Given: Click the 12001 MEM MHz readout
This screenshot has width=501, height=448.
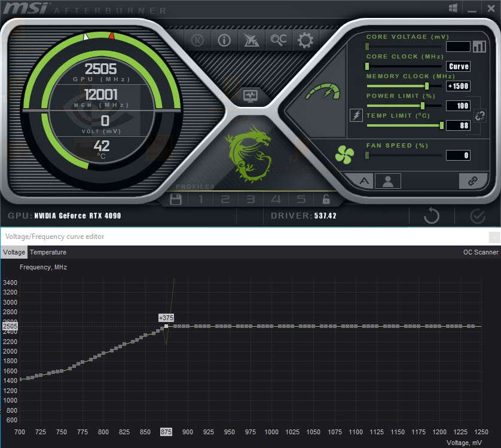Looking at the screenshot, I should (100, 94).
